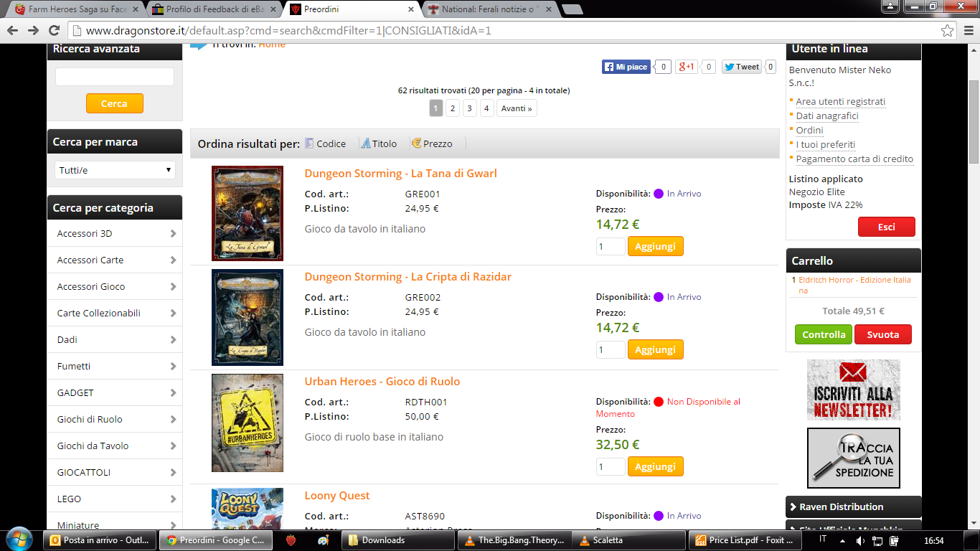Click the Controlla cart button

point(824,334)
